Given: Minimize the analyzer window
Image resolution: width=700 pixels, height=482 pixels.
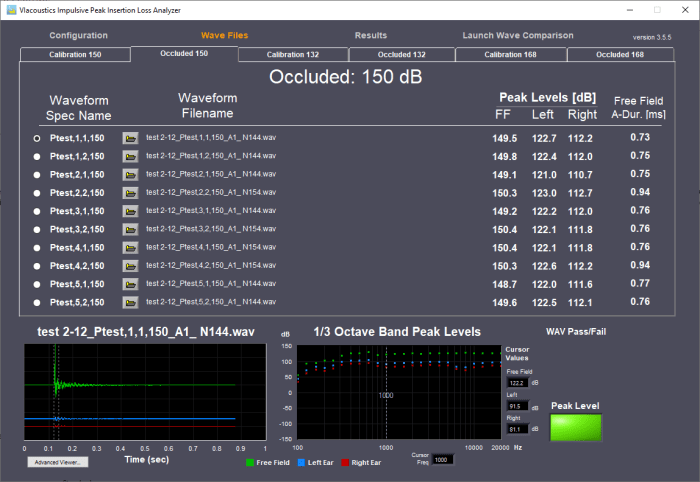Looking at the screenshot, I should [630, 10].
